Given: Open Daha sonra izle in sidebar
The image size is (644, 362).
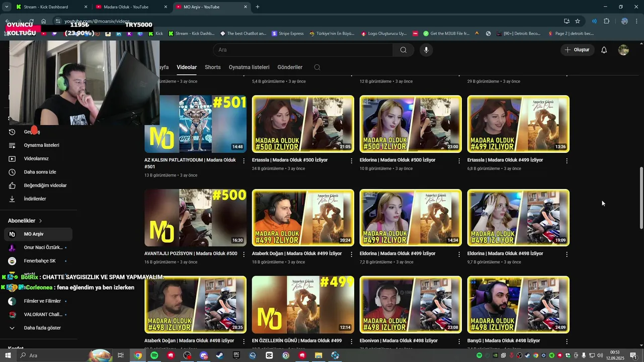Looking at the screenshot, I should 38,172.
